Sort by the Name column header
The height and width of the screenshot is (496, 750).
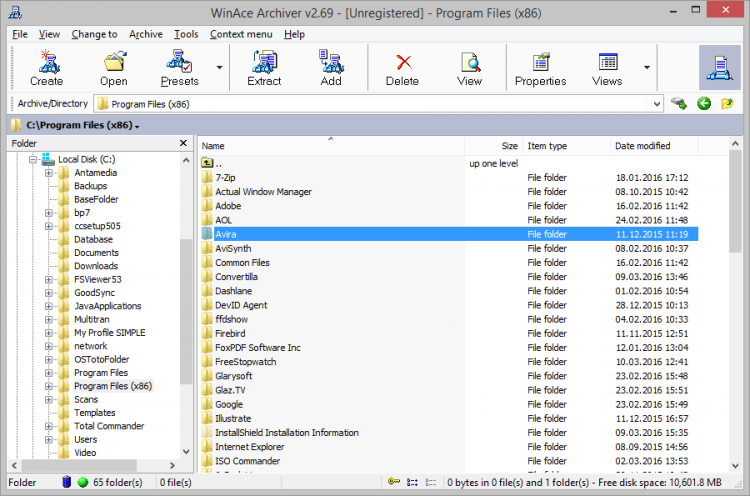pos(331,146)
